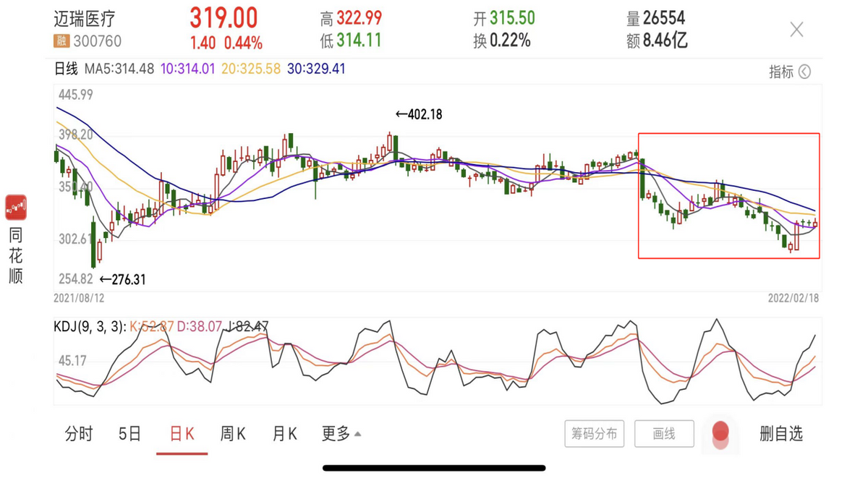Select the 日K daily candlestick tab
Screen dimensions: 868x481
click(x=182, y=434)
